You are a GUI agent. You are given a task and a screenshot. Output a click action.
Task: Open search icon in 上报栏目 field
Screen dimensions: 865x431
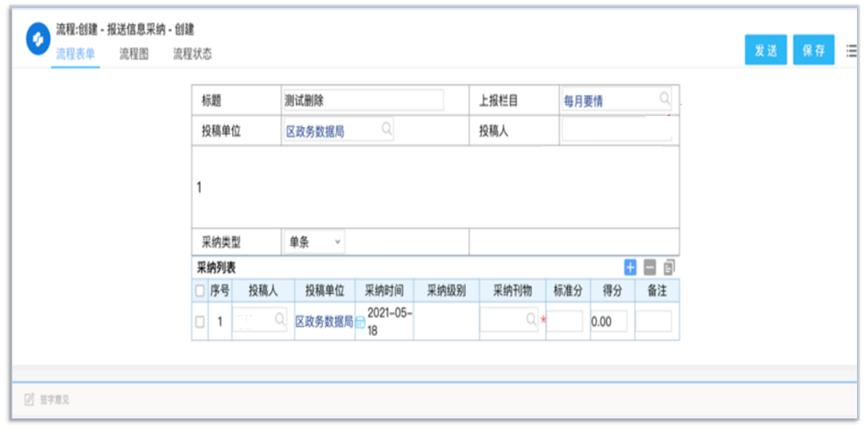click(665, 98)
